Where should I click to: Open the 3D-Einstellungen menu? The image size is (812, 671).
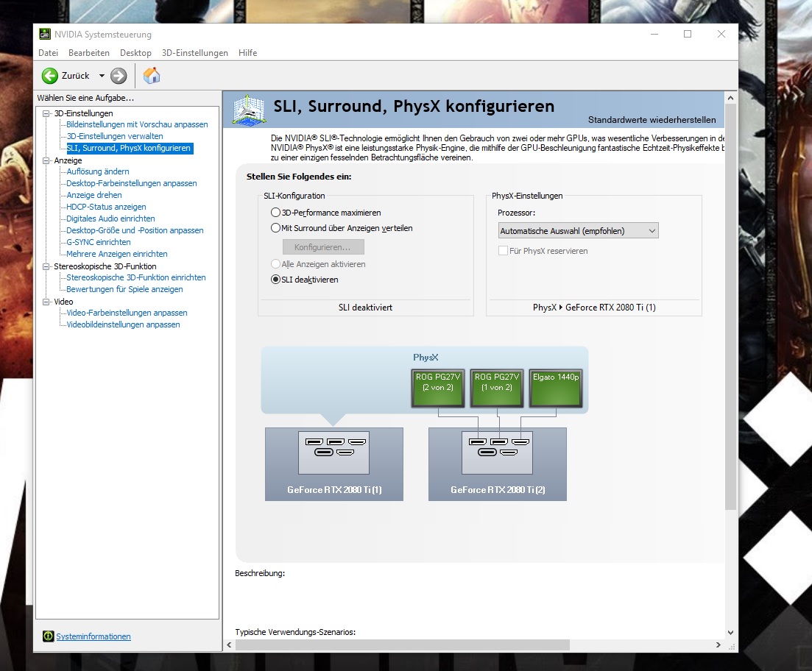point(194,53)
